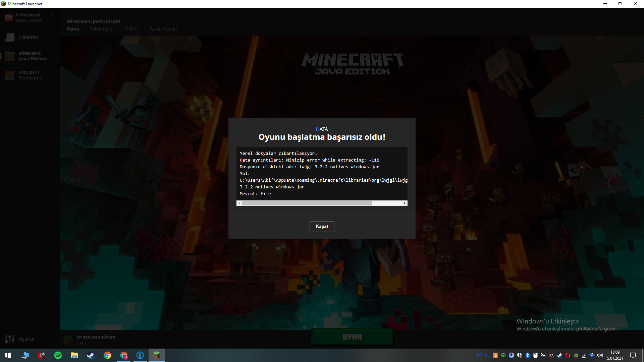The height and width of the screenshot is (362, 644).
Task: Click the Bluetooth tray icon
Action: point(527,355)
